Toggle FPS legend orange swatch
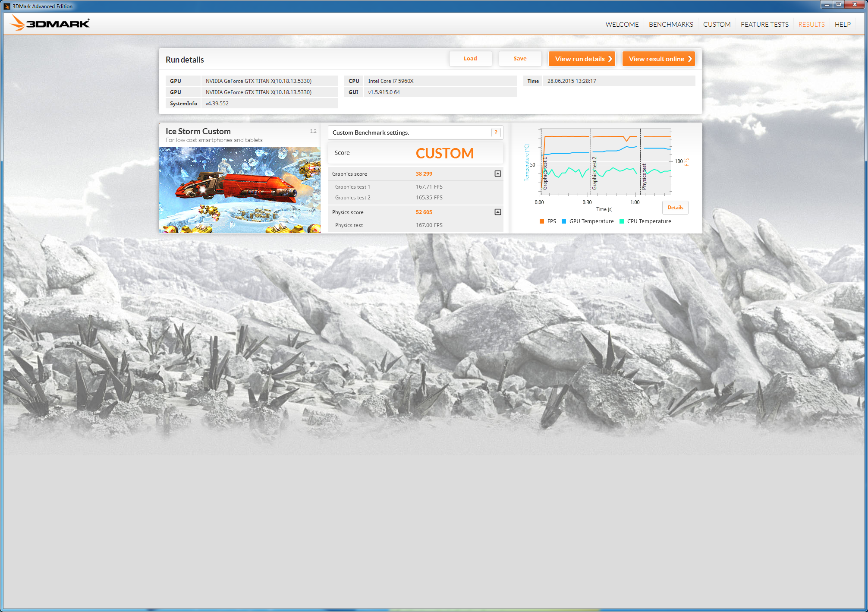The height and width of the screenshot is (612, 868). (542, 221)
